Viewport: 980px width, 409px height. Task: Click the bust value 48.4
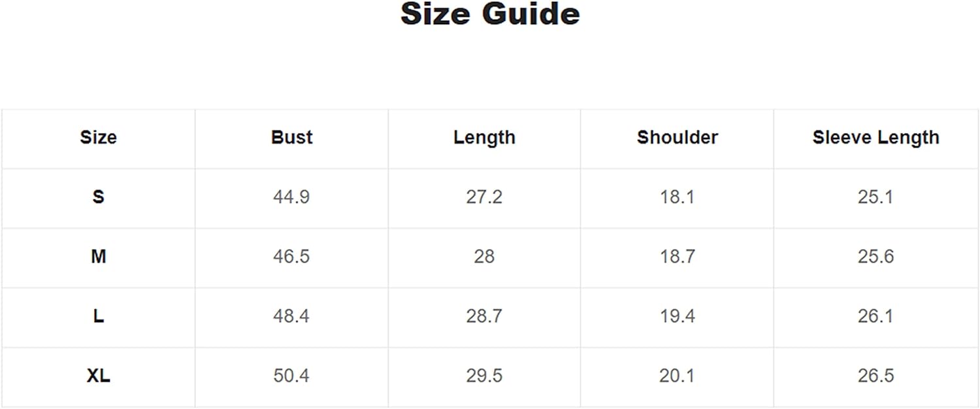pyautogui.click(x=291, y=316)
